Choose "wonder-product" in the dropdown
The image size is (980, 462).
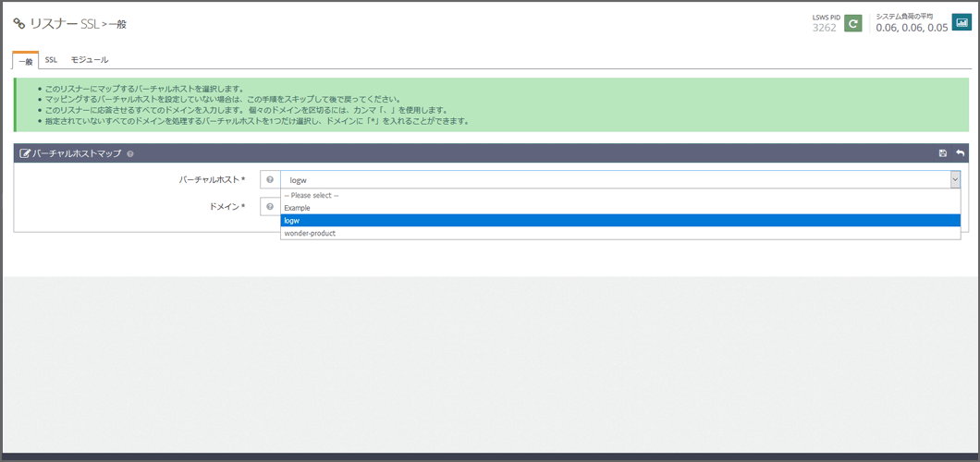[310, 233]
